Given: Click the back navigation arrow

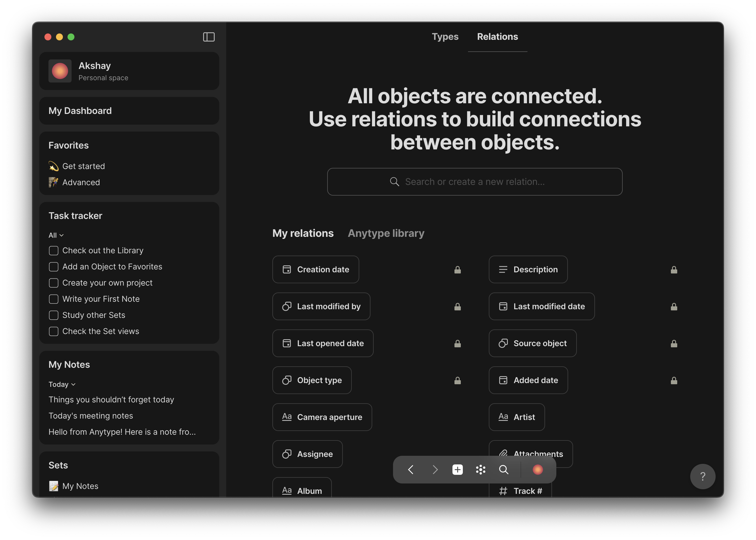Looking at the screenshot, I should (x=411, y=470).
